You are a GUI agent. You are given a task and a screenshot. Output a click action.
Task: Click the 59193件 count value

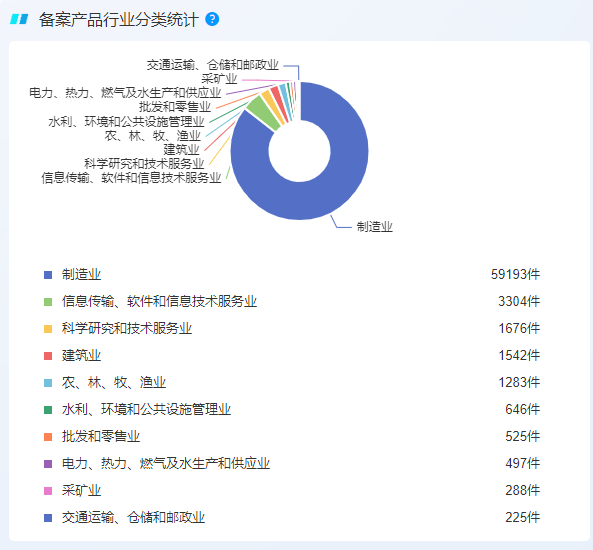pyautogui.click(x=515, y=275)
